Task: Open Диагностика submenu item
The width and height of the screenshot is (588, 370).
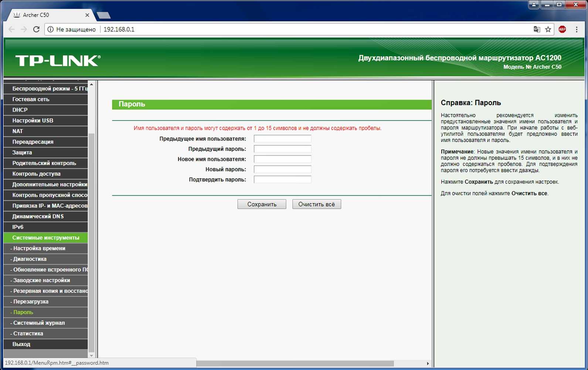Action: click(x=45, y=259)
